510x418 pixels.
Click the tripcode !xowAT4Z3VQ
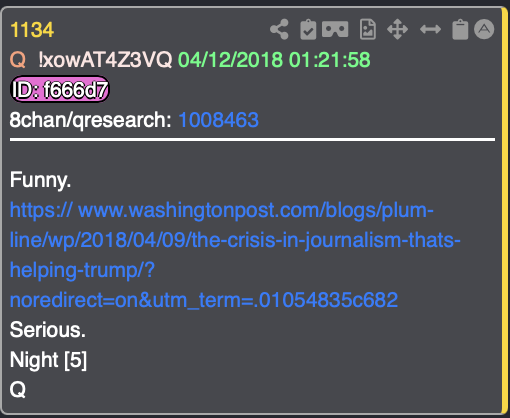tap(105, 60)
